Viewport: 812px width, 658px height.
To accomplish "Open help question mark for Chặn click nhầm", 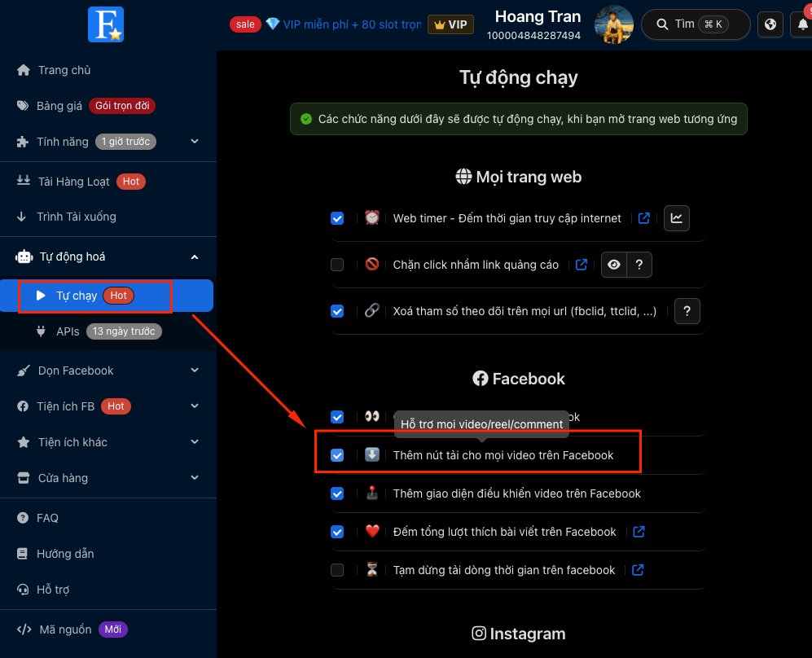I will 639,265.
